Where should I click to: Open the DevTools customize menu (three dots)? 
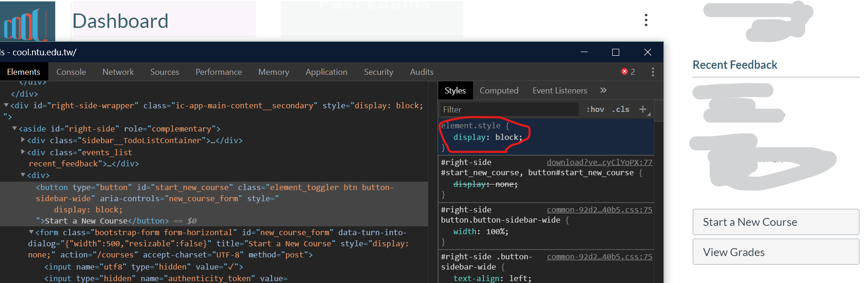[653, 72]
